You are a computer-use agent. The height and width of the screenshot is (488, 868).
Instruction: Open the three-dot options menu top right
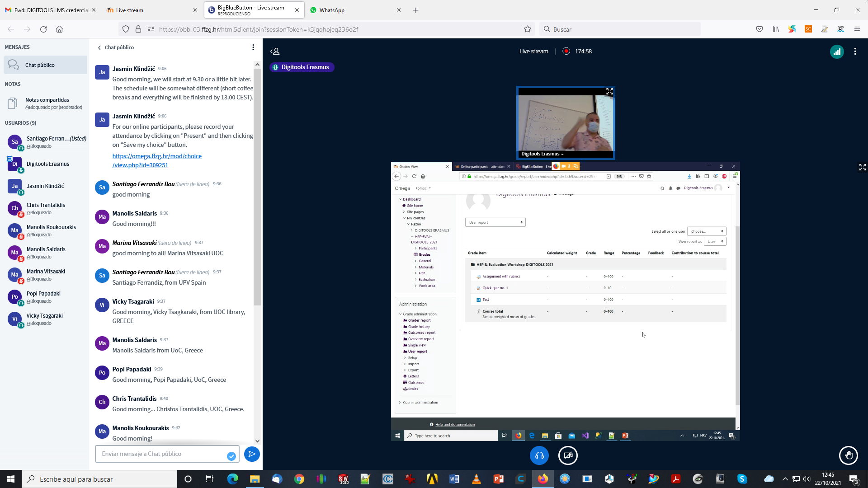855,52
